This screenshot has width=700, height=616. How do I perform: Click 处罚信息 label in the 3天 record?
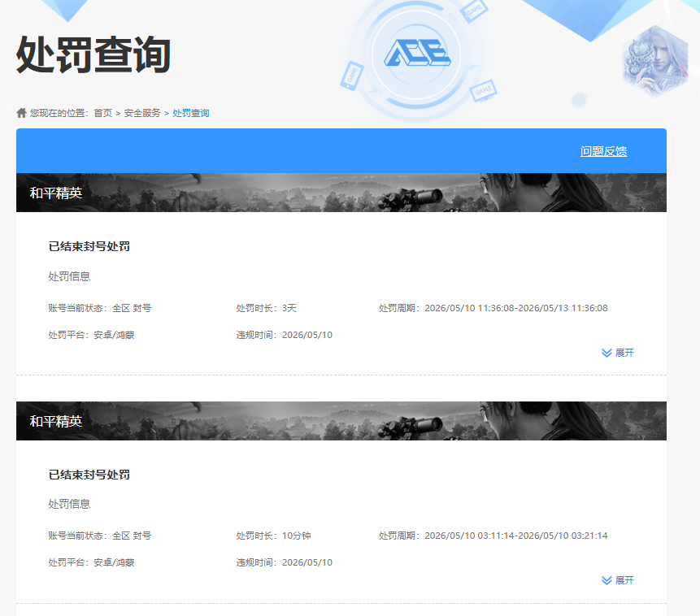coord(69,277)
